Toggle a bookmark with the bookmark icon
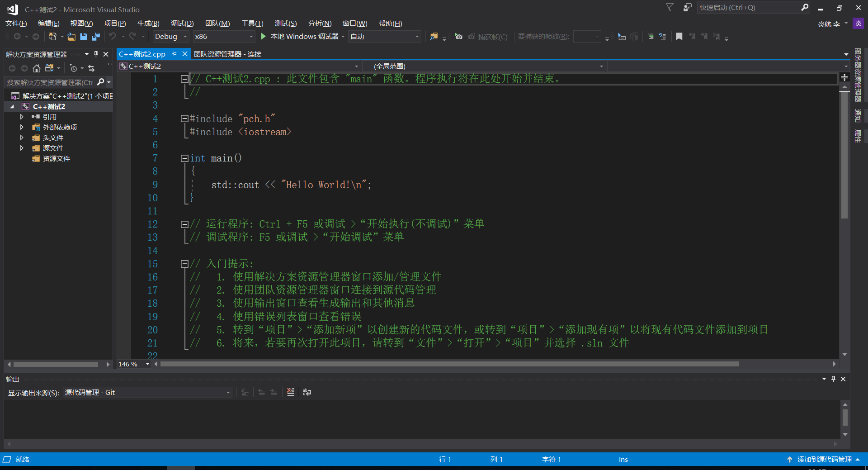 (679, 36)
